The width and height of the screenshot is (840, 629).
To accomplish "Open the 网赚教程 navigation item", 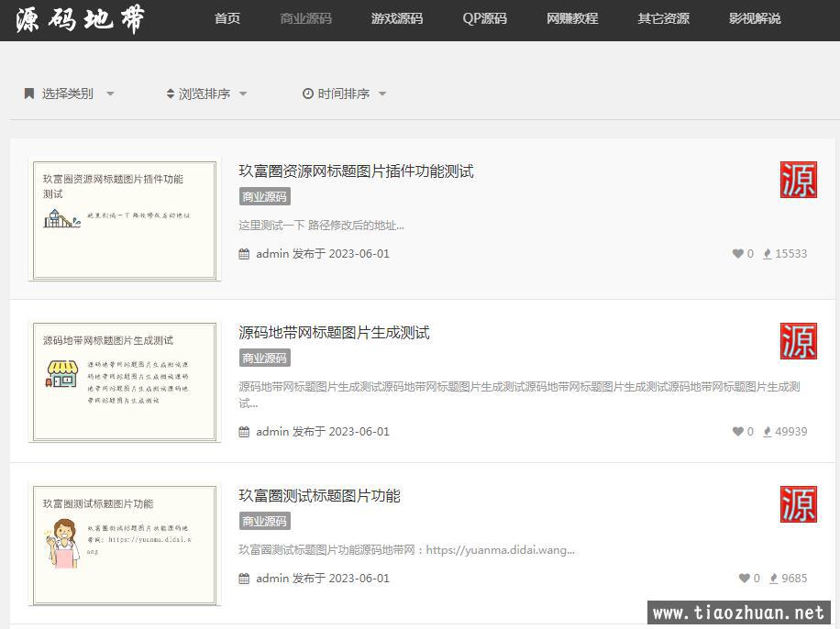I will [x=572, y=18].
